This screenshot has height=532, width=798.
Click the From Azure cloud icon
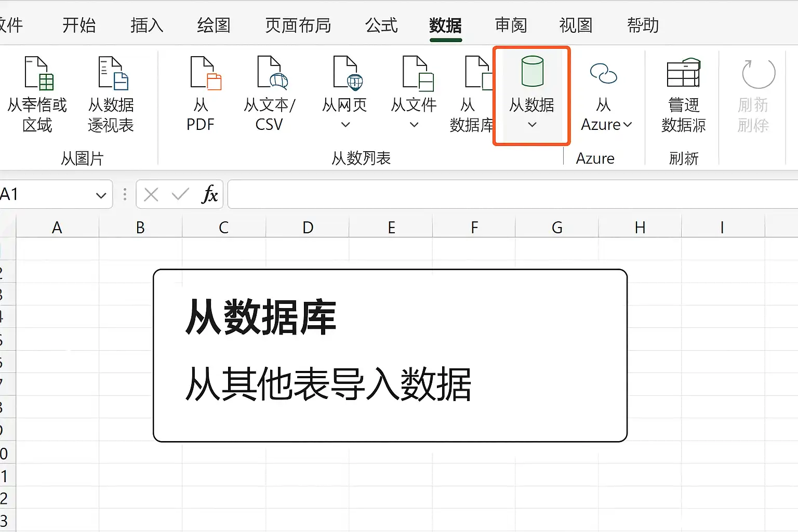[603, 73]
